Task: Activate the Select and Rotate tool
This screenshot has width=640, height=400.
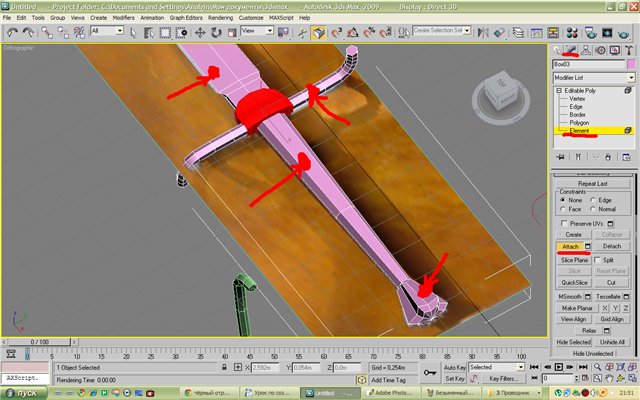Action: click(x=216, y=32)
